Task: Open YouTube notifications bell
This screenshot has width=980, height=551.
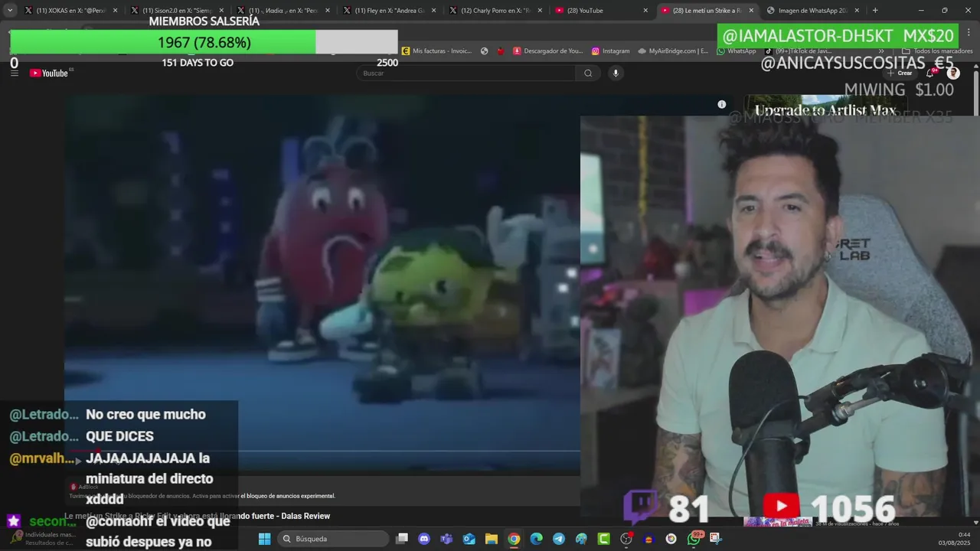Action: click(x=929, y=73)
